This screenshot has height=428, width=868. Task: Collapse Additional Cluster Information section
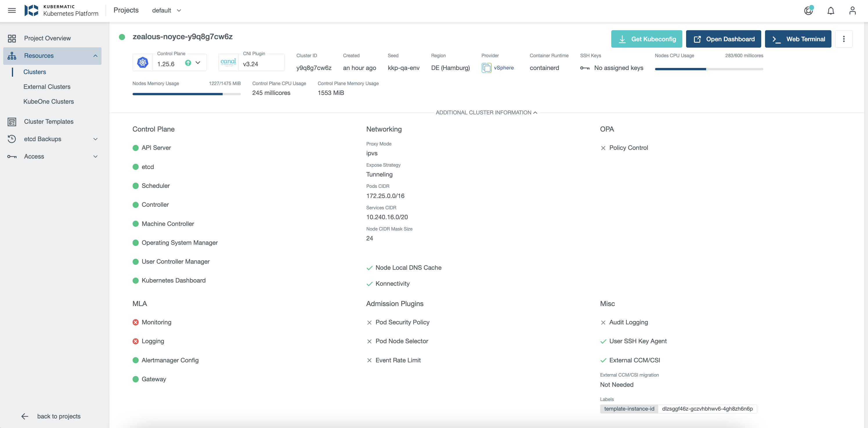click(x=486, y=113)
